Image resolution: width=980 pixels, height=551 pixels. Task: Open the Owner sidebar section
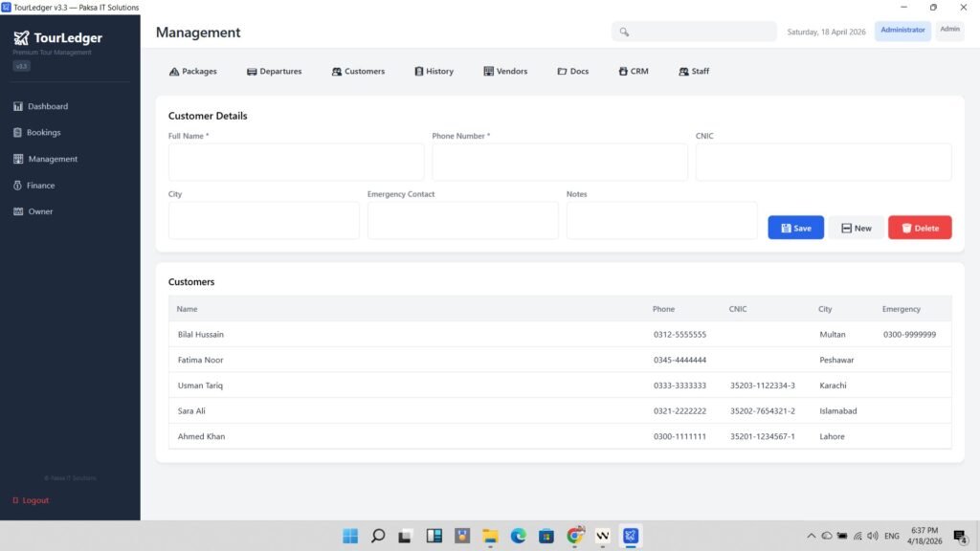[x=40, y=211]
